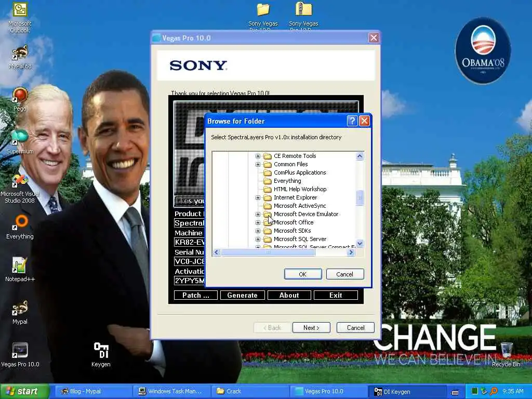Viewport: 532px width, 399px height.
Task: Close the Browse for Folder dialog
Action: click(364, 121)
